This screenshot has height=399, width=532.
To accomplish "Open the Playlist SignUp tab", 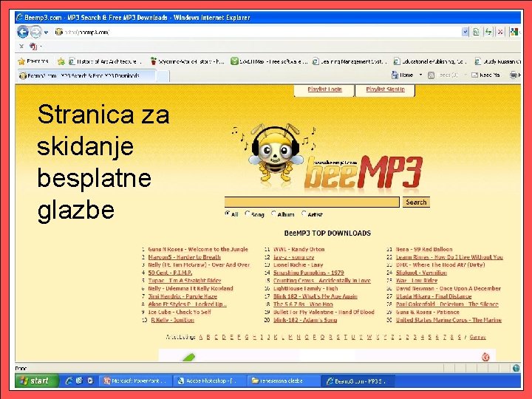I will tap(385, 89).
